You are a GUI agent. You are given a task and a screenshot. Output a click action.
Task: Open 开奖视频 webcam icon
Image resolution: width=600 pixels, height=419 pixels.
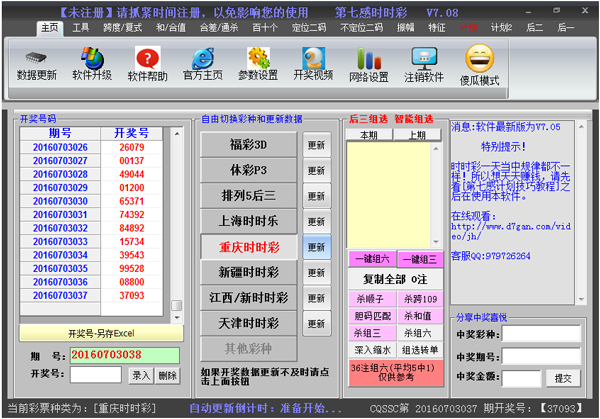(x=313, y=58)
